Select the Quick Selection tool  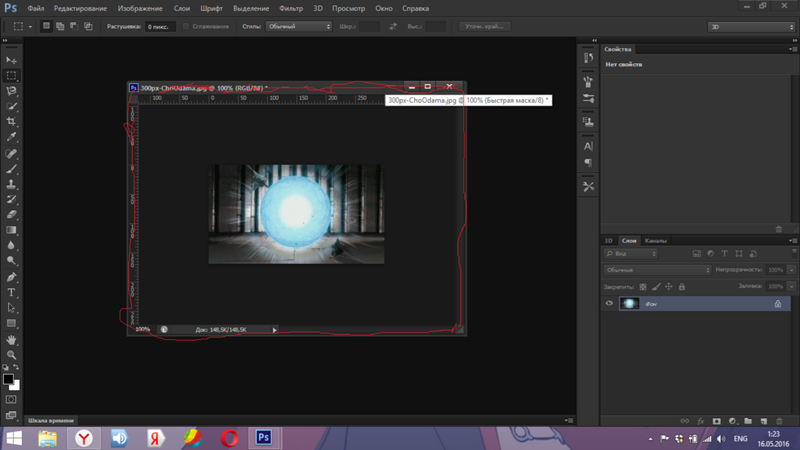[11, 106]
